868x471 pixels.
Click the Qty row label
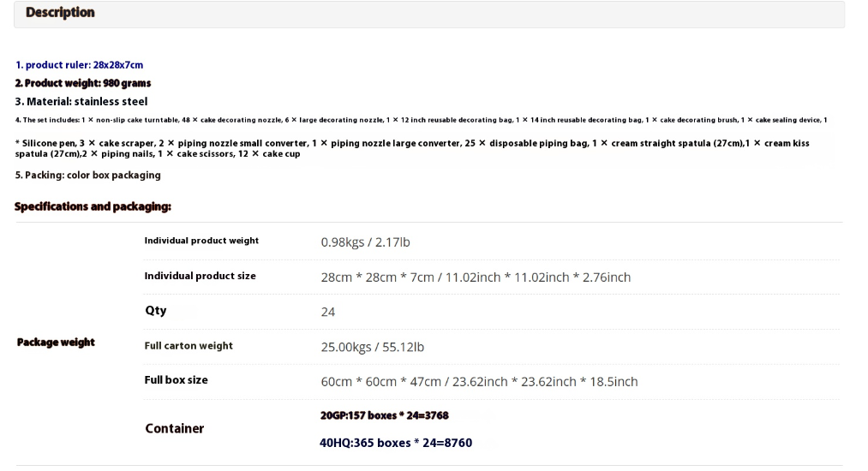click(155, 310)
